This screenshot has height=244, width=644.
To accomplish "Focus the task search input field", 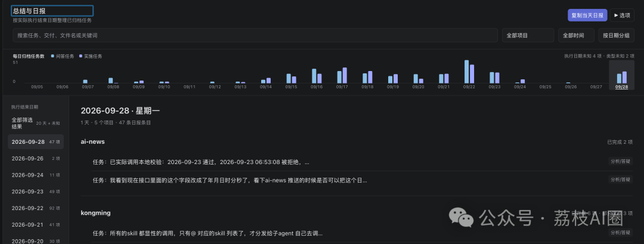I will coord(255,35).
